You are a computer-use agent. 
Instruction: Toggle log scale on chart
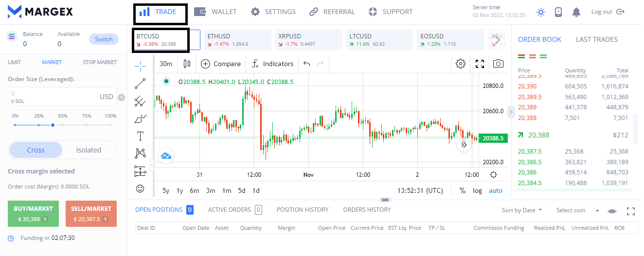pyautogui.click(x=477, y=190)
